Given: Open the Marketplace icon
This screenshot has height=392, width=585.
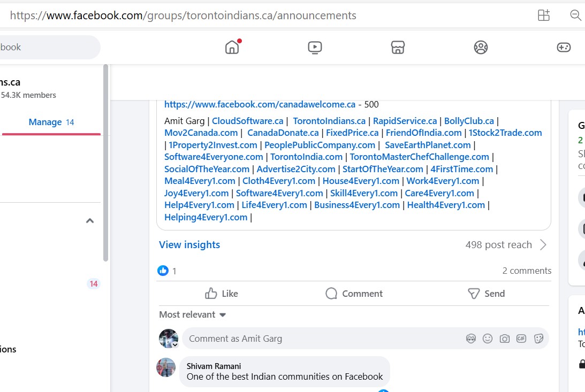Looking at the screenshot, I should pyautogui.click(x=398, y=47).
